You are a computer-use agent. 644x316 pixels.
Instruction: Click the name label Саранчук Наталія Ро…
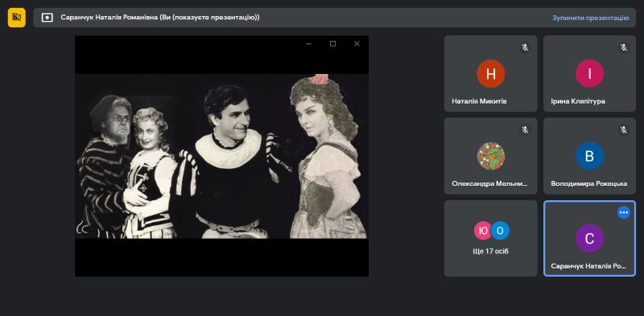[x=588, y=266]
